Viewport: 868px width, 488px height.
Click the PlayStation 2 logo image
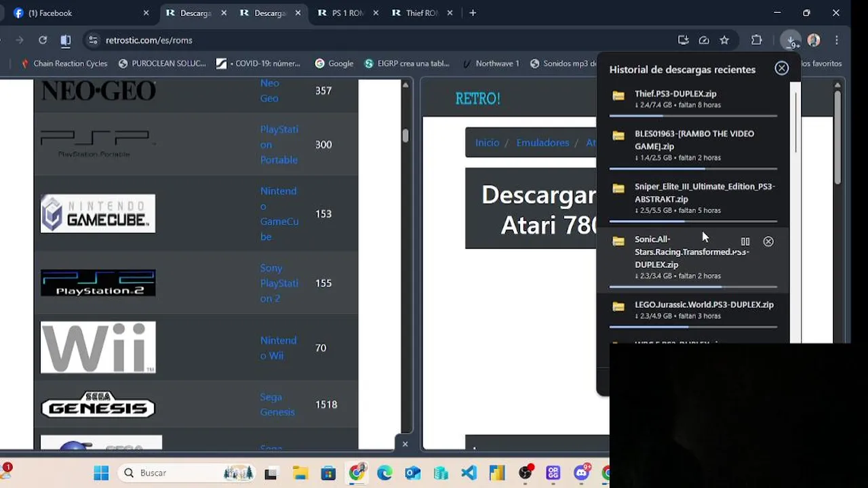(x=98, y=283)
